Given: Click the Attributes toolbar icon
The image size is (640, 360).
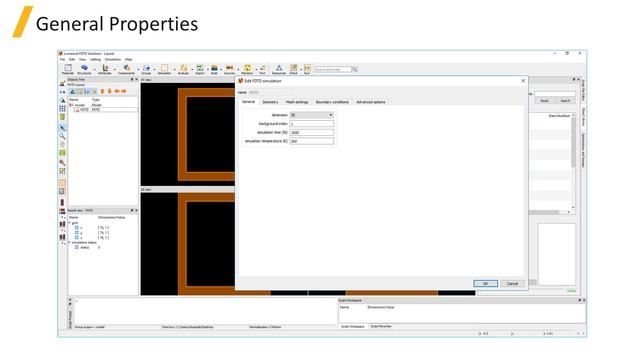Looking at the screenshot, I should coord(104,69).
